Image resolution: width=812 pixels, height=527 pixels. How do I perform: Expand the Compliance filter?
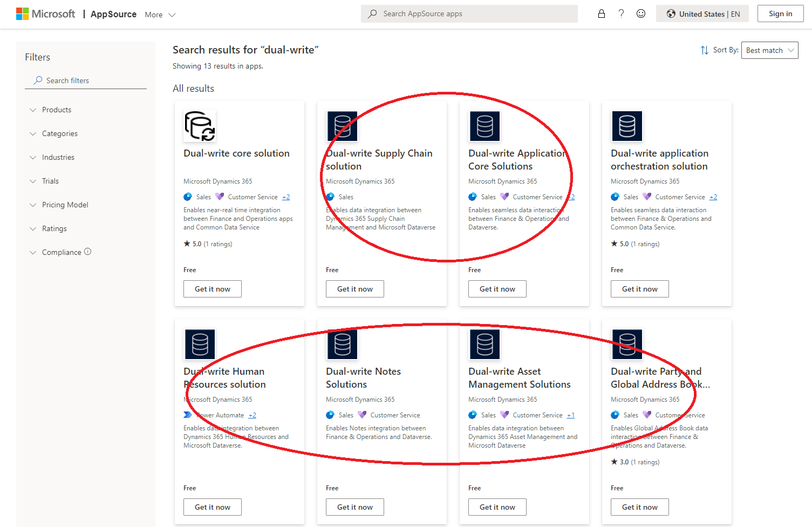tap(56, 252)
